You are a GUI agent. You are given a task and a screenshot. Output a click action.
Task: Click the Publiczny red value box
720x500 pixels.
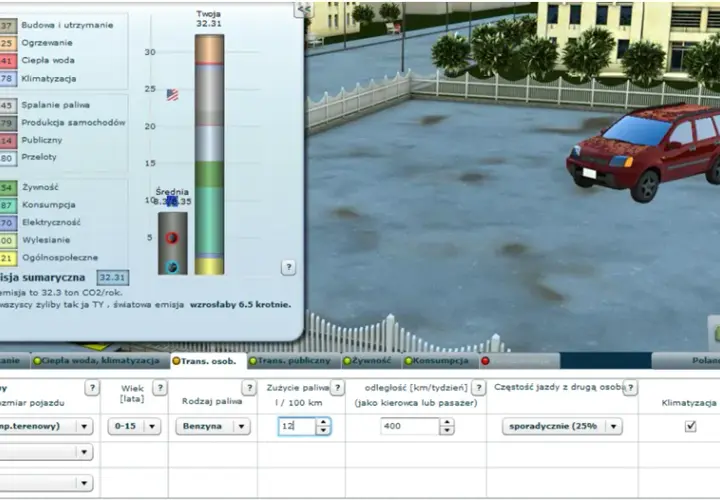[8, 140]
